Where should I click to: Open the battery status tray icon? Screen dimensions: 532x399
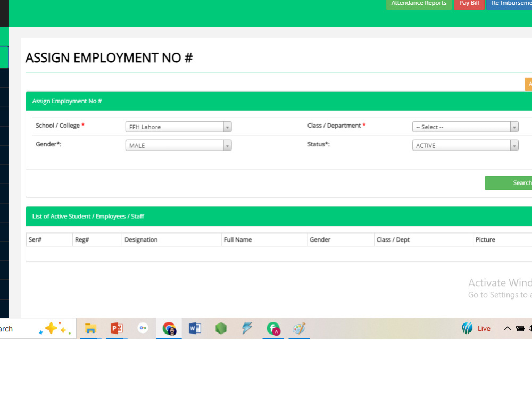520,328
